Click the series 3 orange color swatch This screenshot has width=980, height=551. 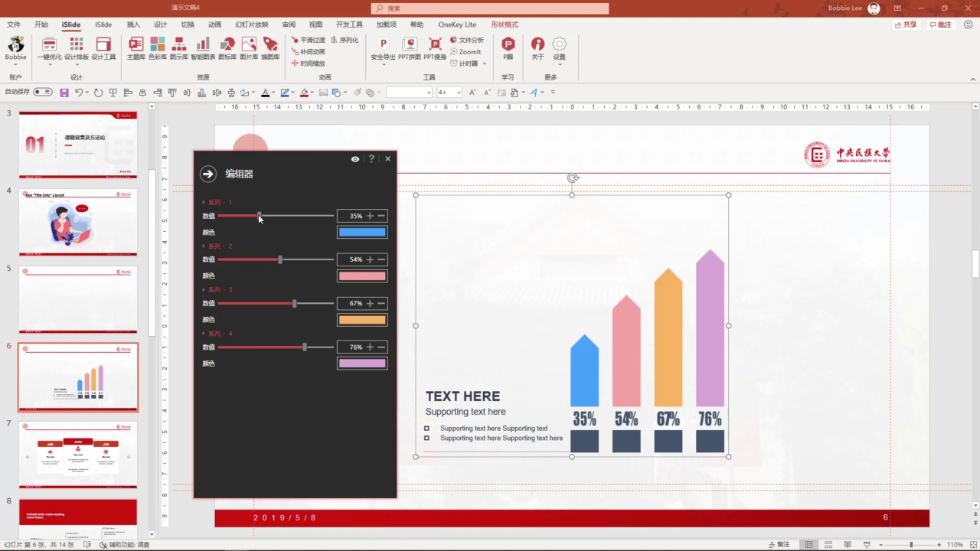[362, 320]
